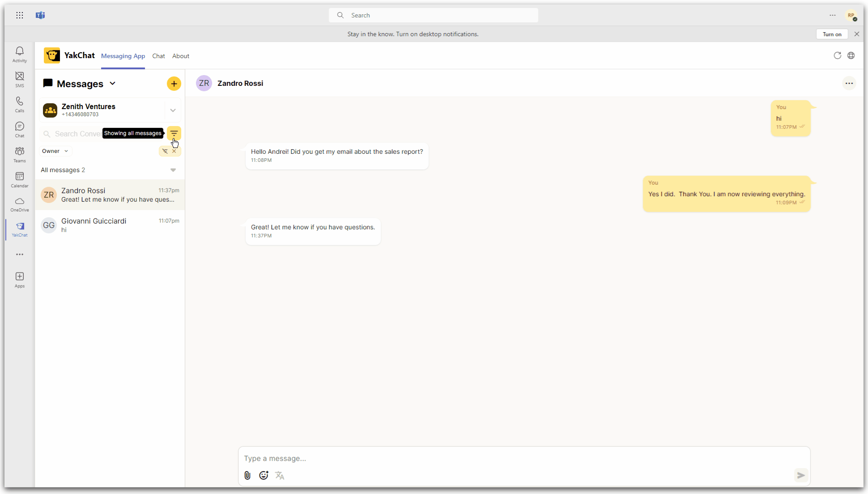Switch to the Messaging App tab

(123, 56)
